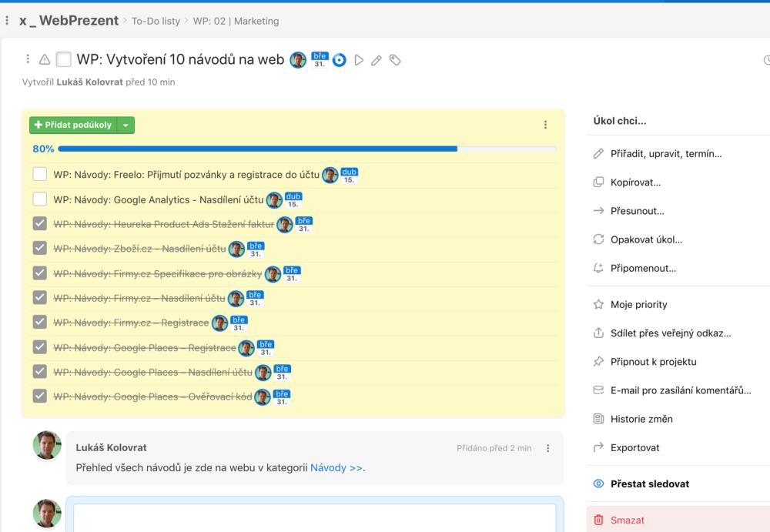The height and width of the screenshot is (532, 770).
Task: Uncheck the Firmy.cz Specifikace pro obrázky subtask
Action: 40,273
